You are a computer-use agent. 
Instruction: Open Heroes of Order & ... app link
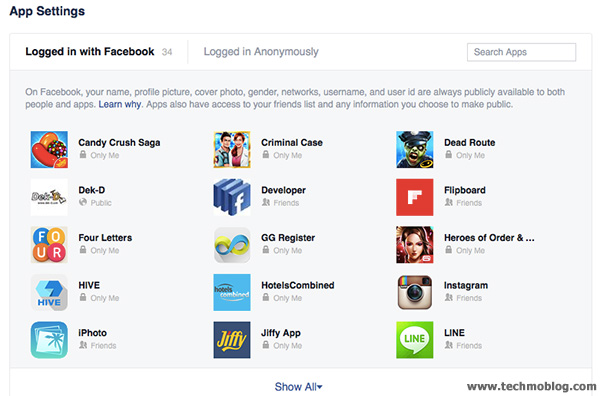(x=489, y=238)
